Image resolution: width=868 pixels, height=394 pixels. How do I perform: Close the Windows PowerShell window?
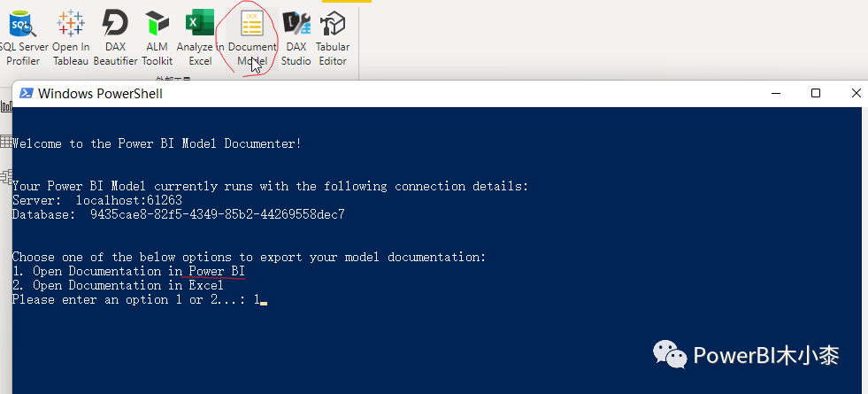[x=855, y=94]
